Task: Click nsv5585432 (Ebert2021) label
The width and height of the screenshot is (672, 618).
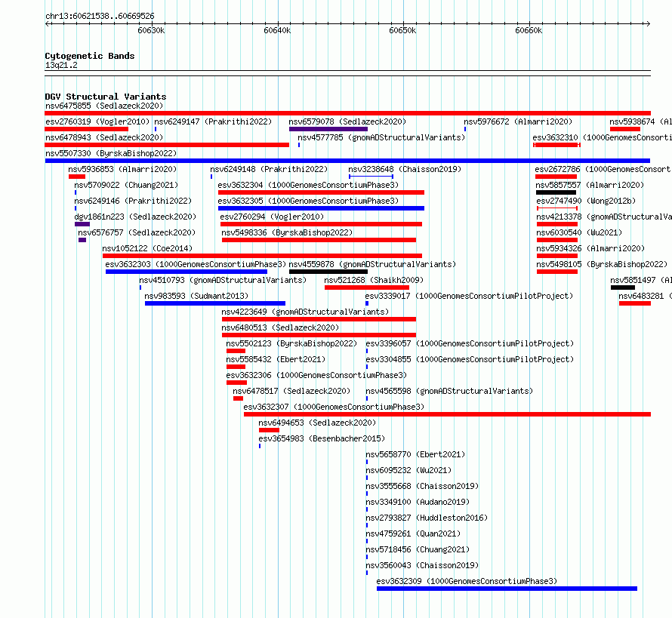Action: (276, 359)
